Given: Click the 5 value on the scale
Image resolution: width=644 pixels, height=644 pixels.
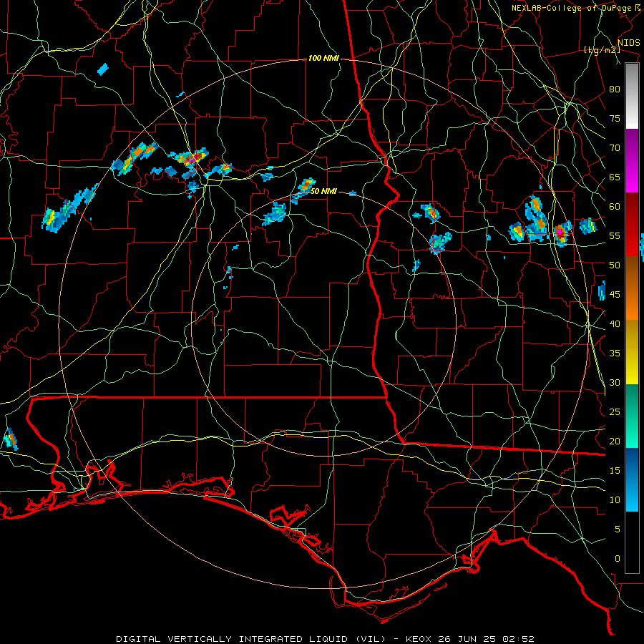Looking at the screenshot, I should pos(618,530).
